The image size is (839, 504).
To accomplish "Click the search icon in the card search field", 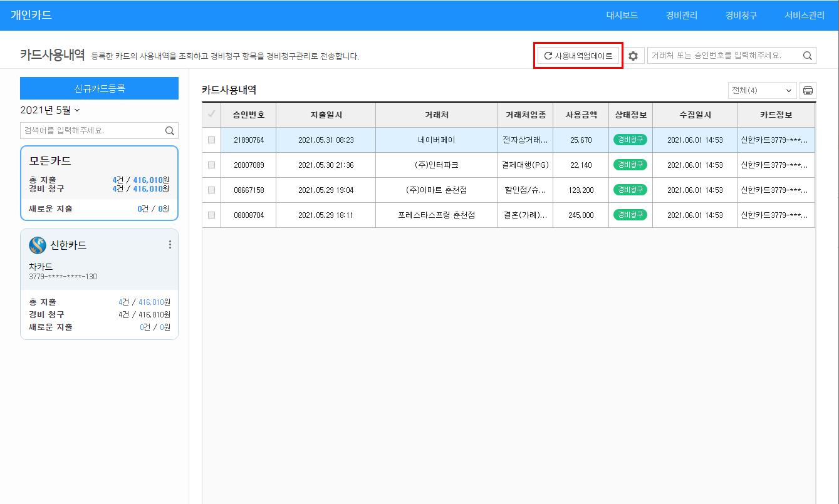I will coord(169,131).
